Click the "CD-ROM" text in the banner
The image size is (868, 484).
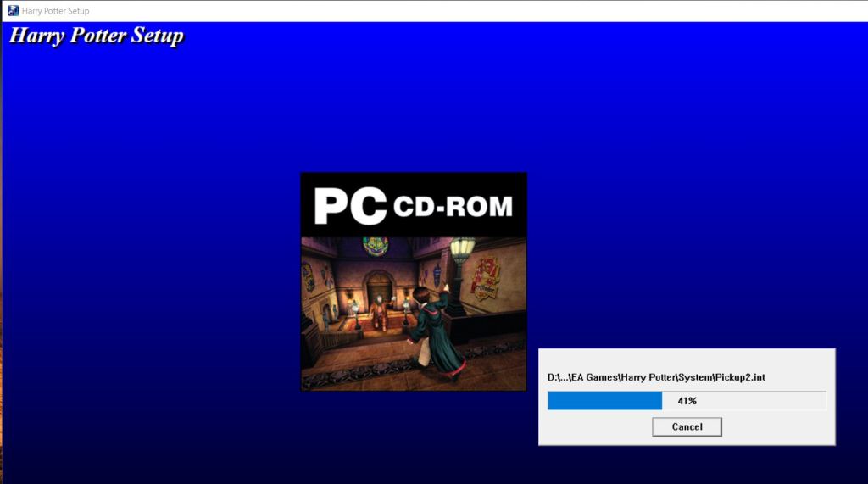pyautogui.click(x=453, y=206)
